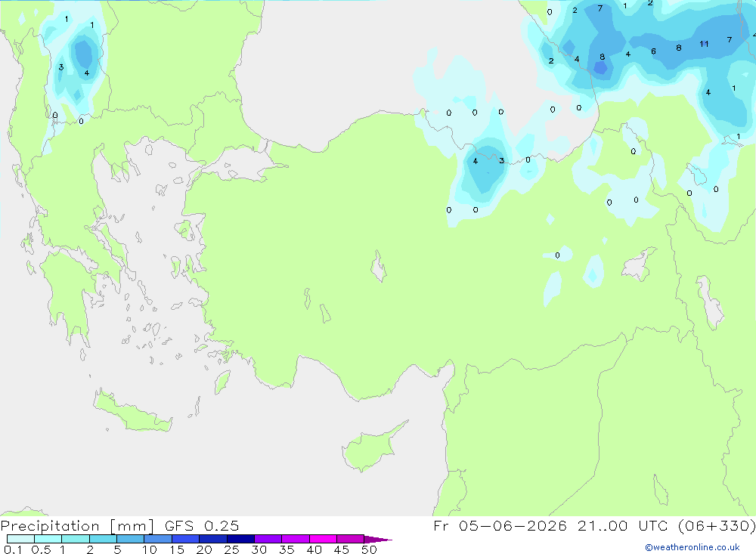Click the 50 legend scale label
756x554 pixels.
pos(369,549)
